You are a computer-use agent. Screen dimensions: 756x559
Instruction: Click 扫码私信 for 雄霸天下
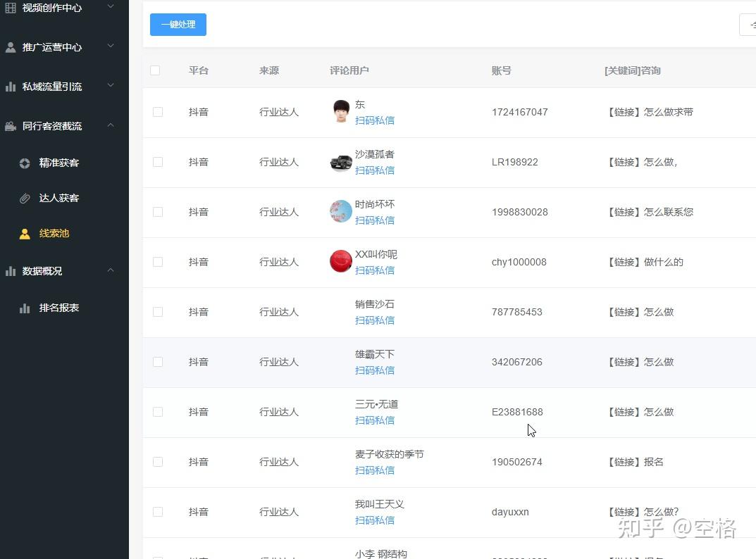[375, 370]
